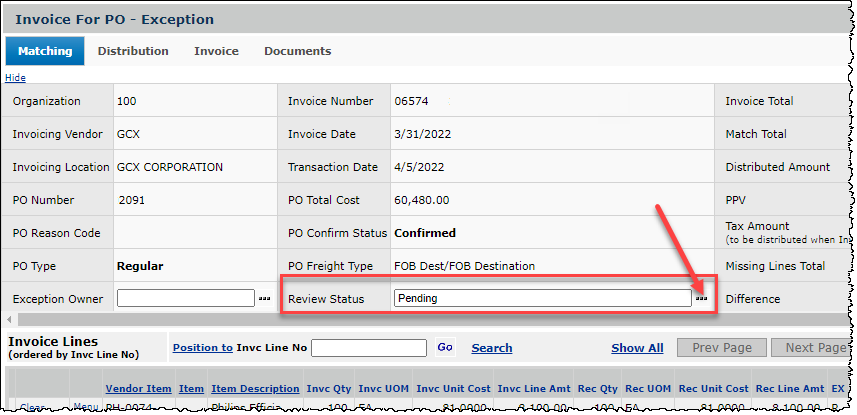Open the Invoice tab

pos(216,51)
